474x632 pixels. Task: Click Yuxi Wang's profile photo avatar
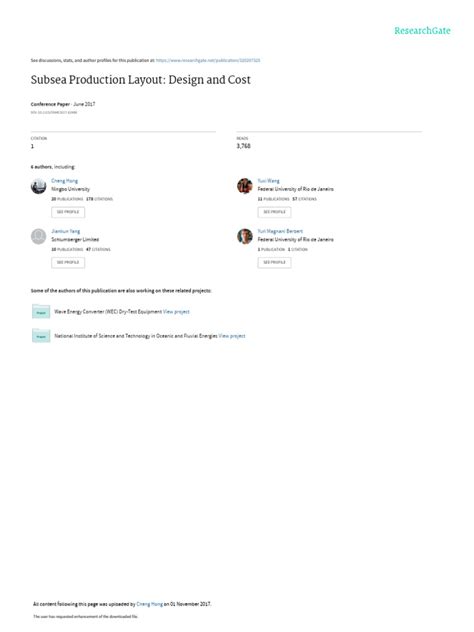tap(245, 186)
